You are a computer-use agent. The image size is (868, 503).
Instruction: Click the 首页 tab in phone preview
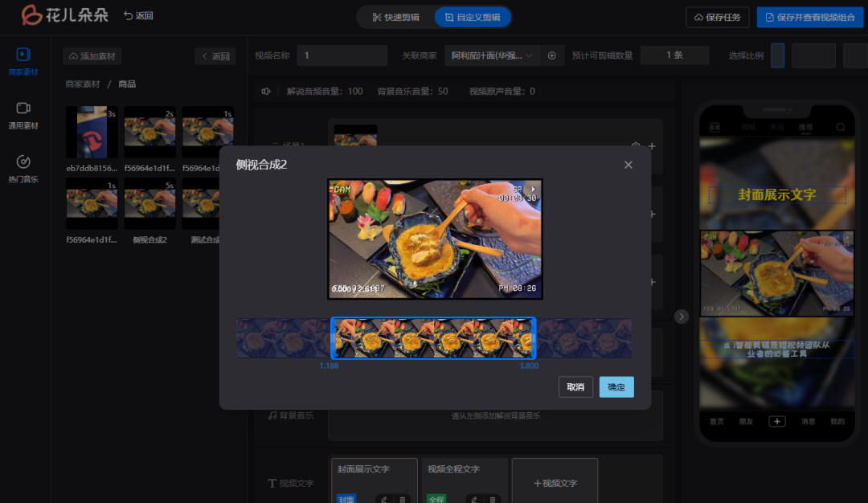tap(717, 421)
